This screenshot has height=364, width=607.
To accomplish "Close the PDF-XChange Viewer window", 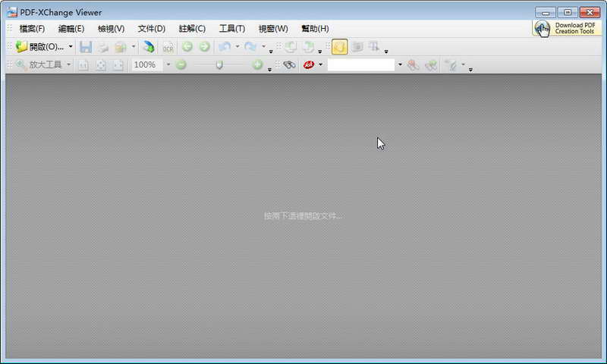I will point(590,13).
